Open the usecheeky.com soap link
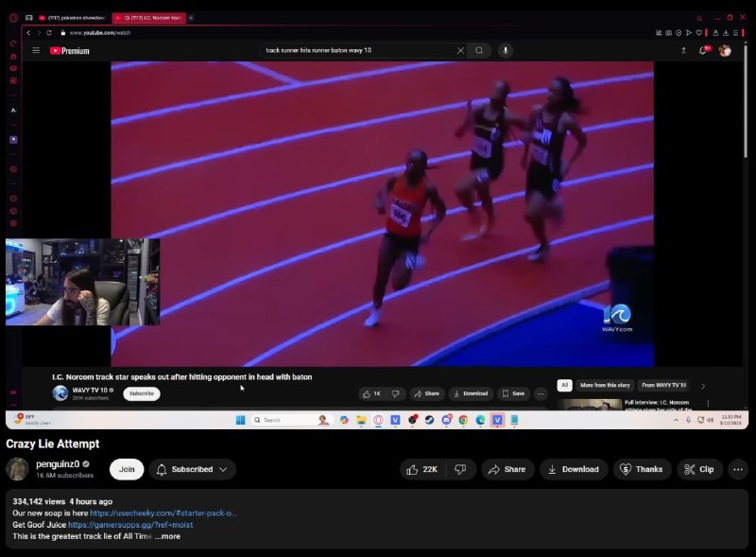Screen dimensions: 756x557 point(163,513)
